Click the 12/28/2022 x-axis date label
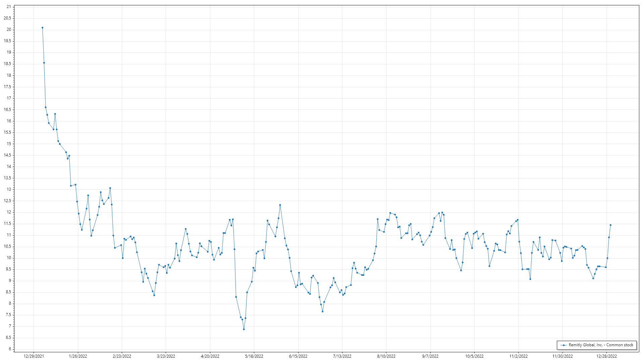Viewport: 644px width, 362px height. (x=606, y=356)
